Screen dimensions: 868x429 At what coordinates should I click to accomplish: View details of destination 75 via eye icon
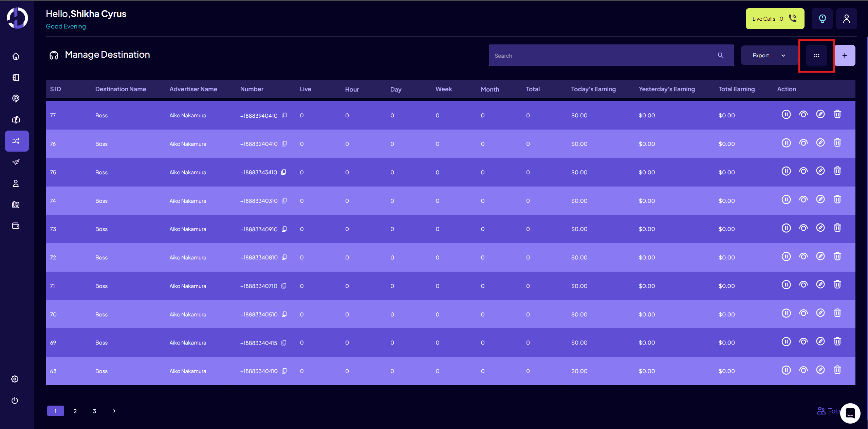pyautogui.click(x=803, y=171)
